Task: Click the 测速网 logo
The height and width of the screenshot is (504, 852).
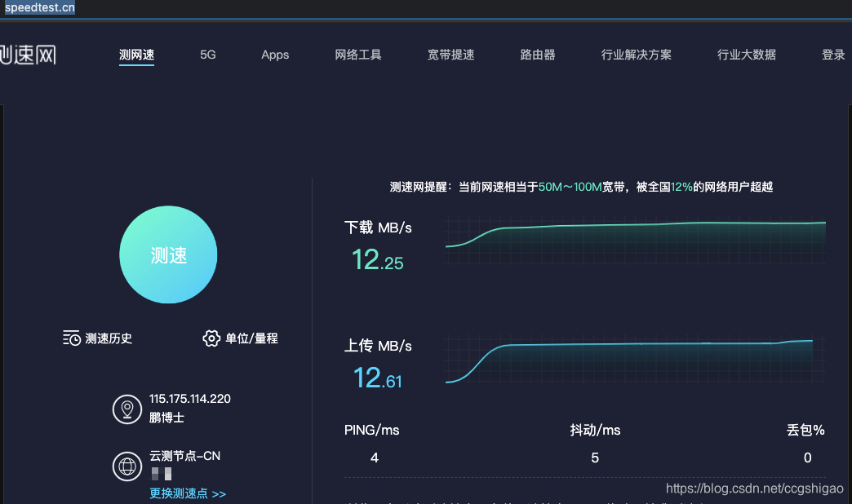Action: (x=28, y=55)
